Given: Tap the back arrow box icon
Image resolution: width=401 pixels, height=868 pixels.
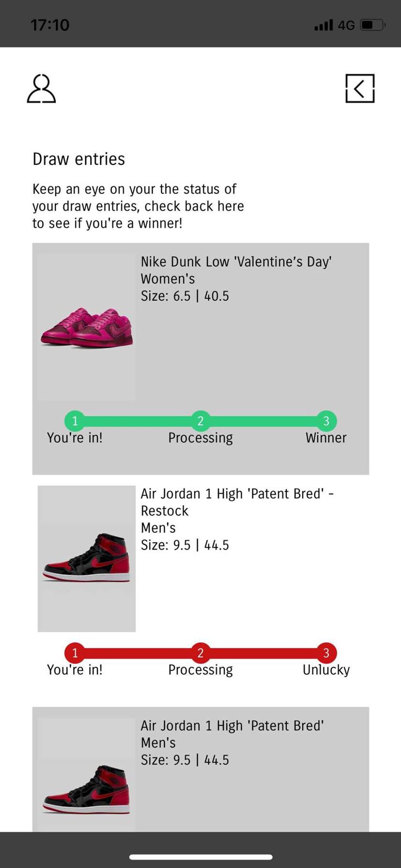Looking at the screenshot, I should point(360,88).
